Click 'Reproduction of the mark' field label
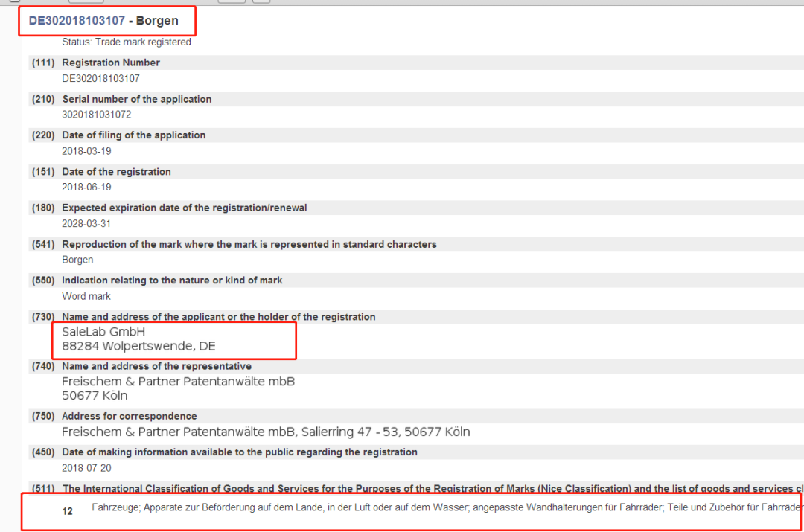Screen dimensions: 804x532 click(x=249, y=244)
